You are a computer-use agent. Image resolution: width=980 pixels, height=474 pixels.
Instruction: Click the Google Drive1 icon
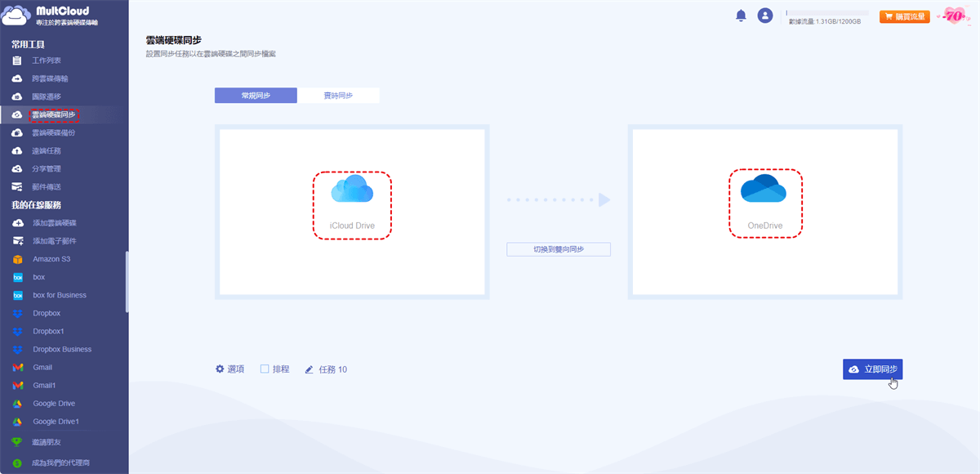[17, 422]
